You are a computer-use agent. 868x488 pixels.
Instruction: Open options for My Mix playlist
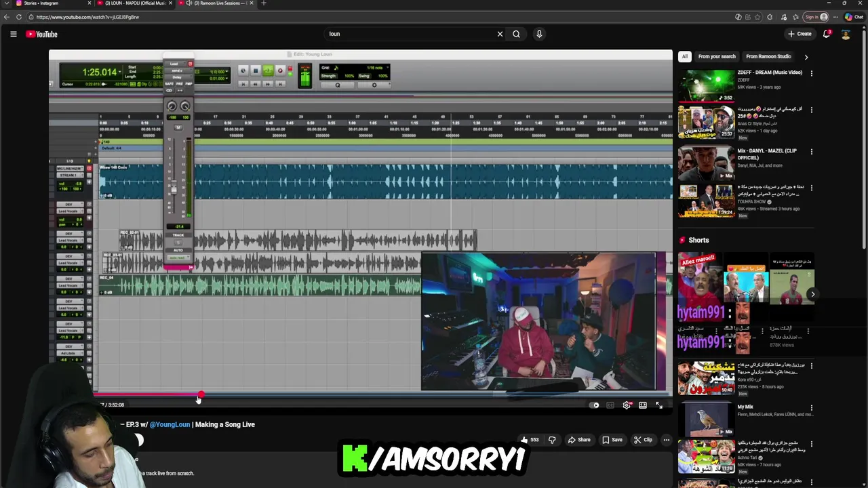tap(812, 407)
